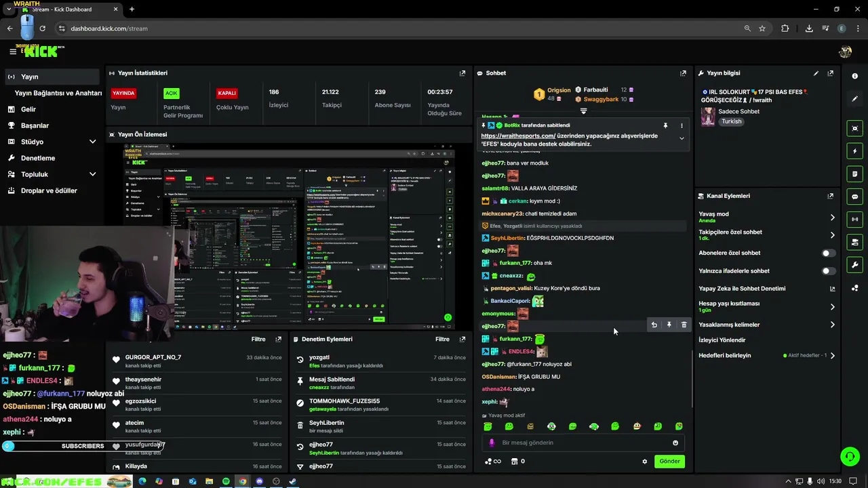Toggle Yalnızca ifadelerle sohbet switch
The image size is (868, 488).
[828, 271]
